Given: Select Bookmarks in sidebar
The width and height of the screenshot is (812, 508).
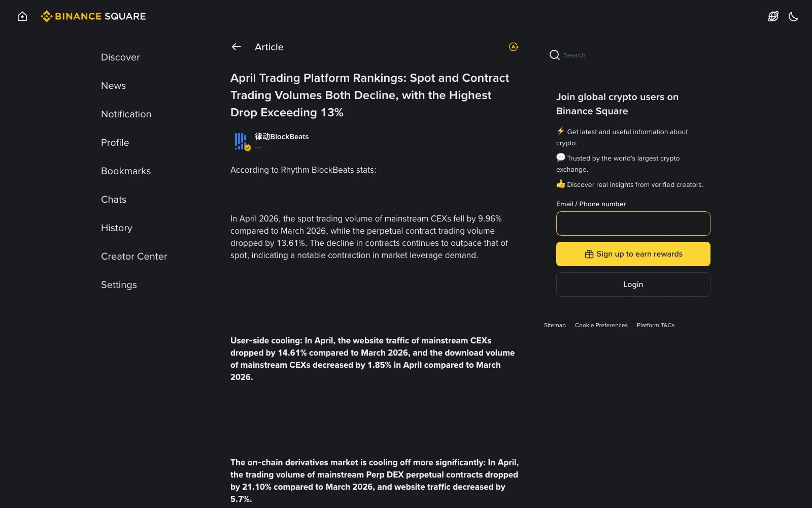Looking at the screenshot, I should (x=126, y=171).
